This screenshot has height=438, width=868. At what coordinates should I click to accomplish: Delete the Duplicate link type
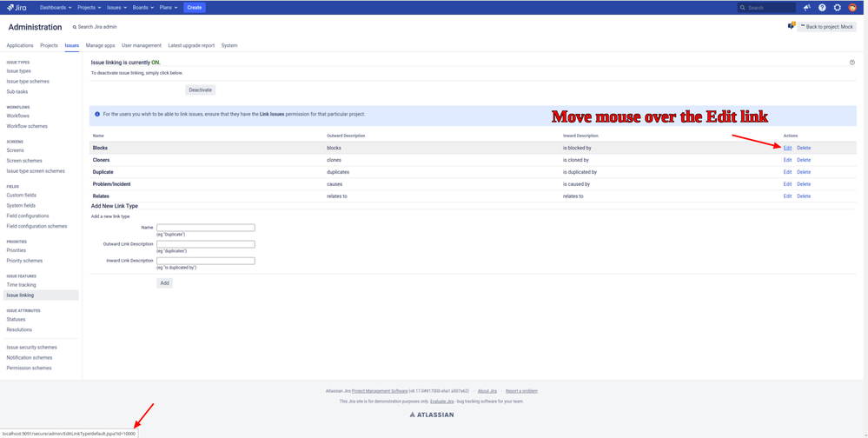tap(804, 172)
